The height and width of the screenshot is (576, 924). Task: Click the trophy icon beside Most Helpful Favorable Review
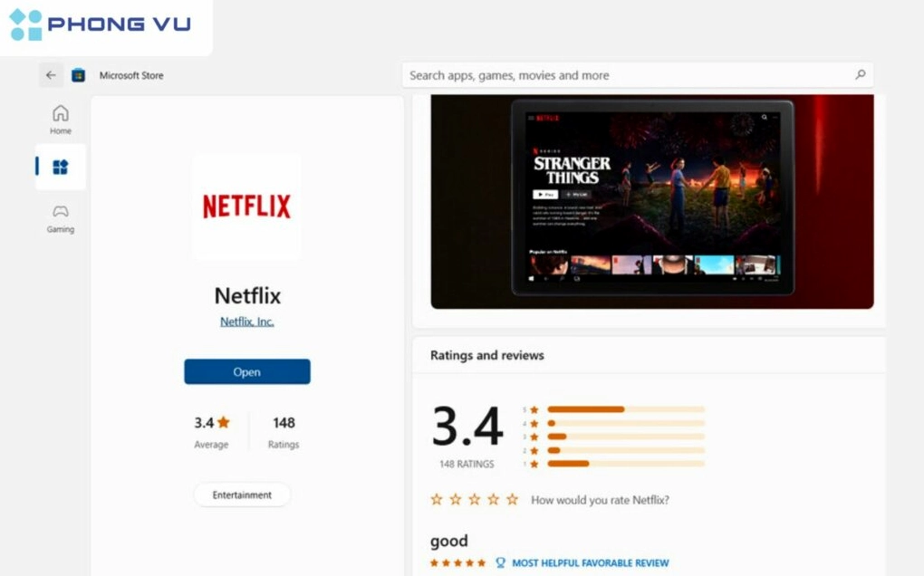(x=500, y=562)
